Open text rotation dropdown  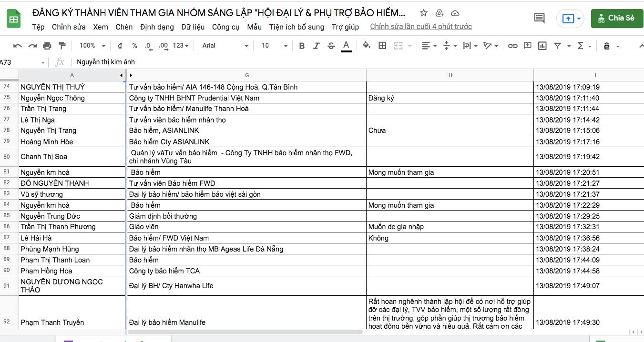[x=491, y=46]
